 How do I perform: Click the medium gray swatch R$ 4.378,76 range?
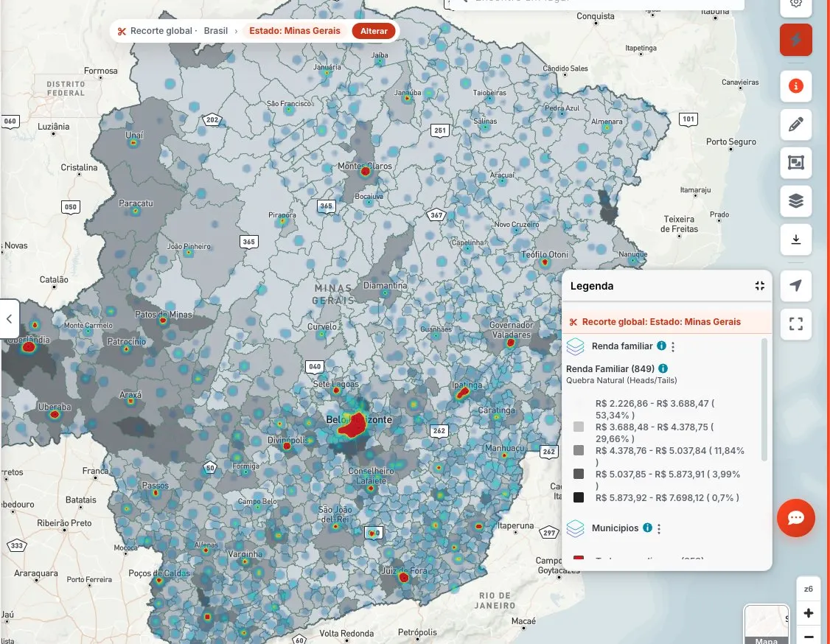[x=579, y=450]
